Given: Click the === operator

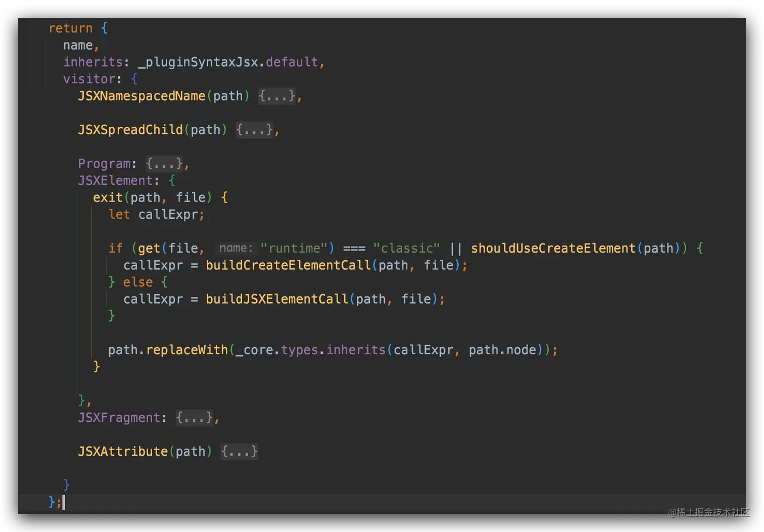Looking at the screenshot, I should pos(354,248).
